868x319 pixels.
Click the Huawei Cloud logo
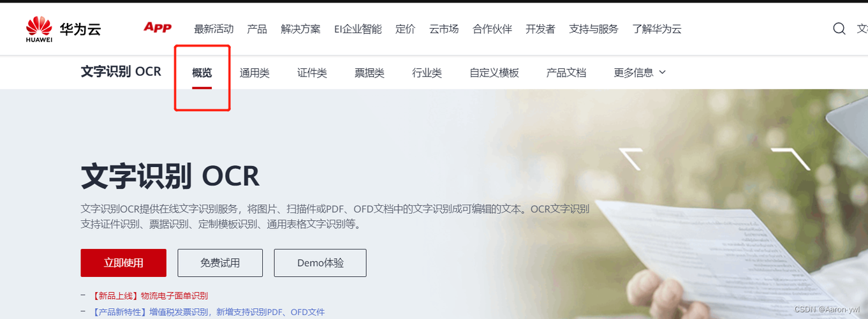[x=63, y=29]
